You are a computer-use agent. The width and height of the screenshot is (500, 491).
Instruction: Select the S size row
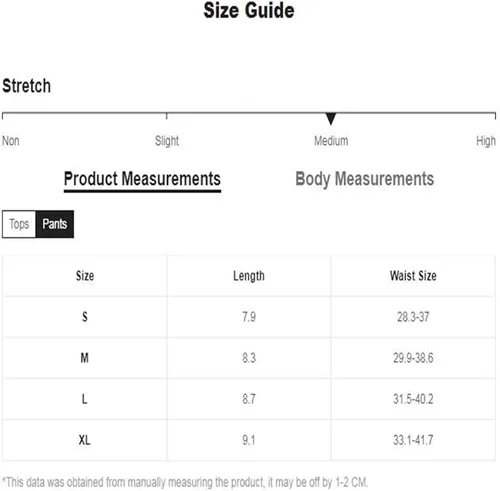(249, 317)
